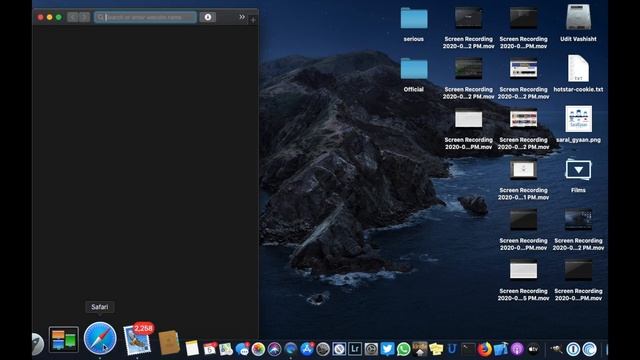Open WhatsApp from the Dock
640x360 pixels.
click(403, 349)
